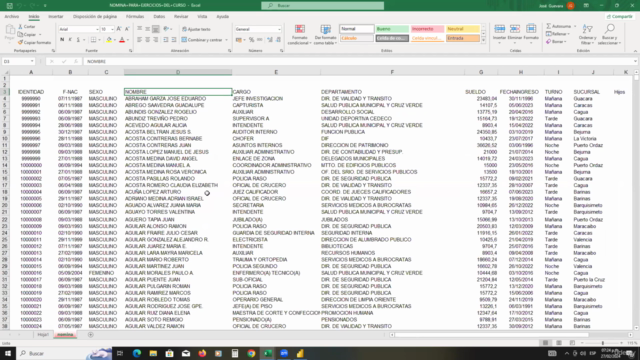Click Combinar y centrar button
This screenshot has width=640, height=360.
click(202, 40)
